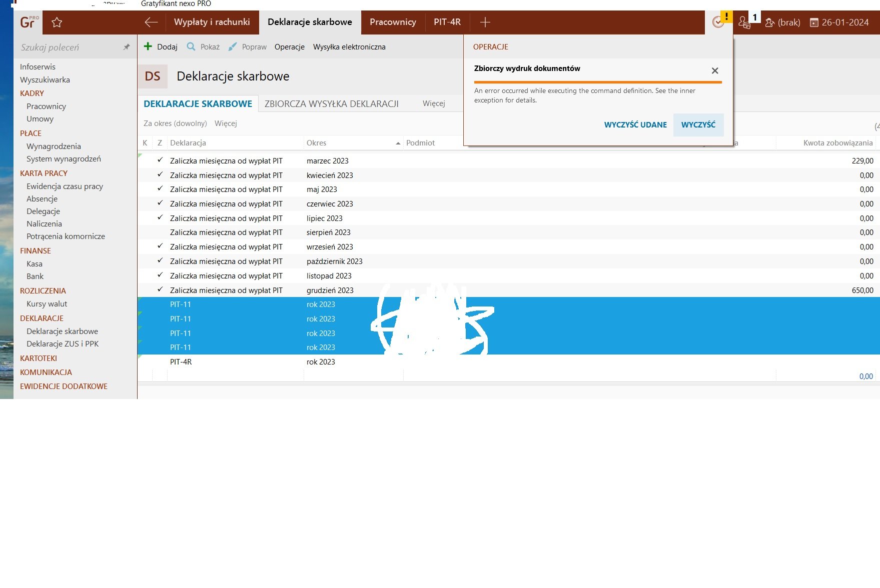The width and height of the screenshot is (880, 588).
Task: Open a new tab with plus icon
Action: click(485, 22)
